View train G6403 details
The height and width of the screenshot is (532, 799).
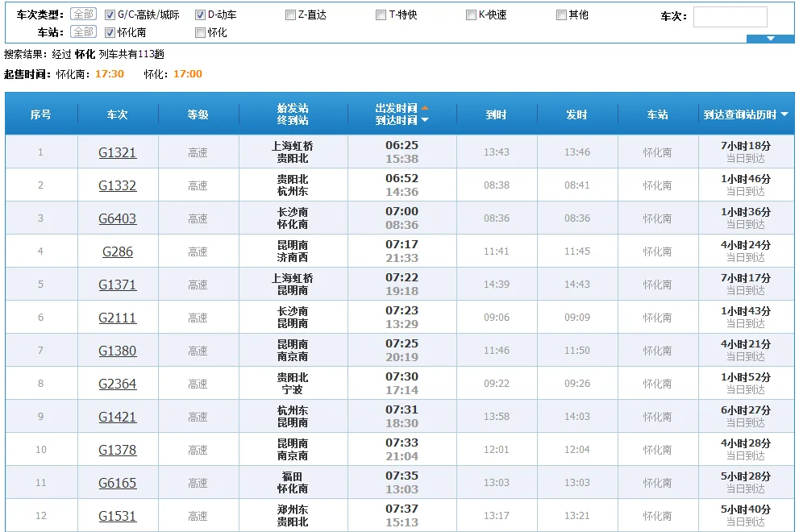pos(118,218)
